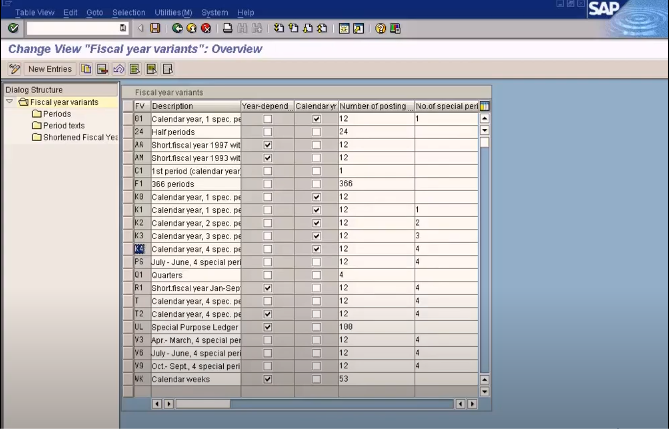The image size is (669, 429).
Task: Click the Description column header
Action: (x=196, y=106)
